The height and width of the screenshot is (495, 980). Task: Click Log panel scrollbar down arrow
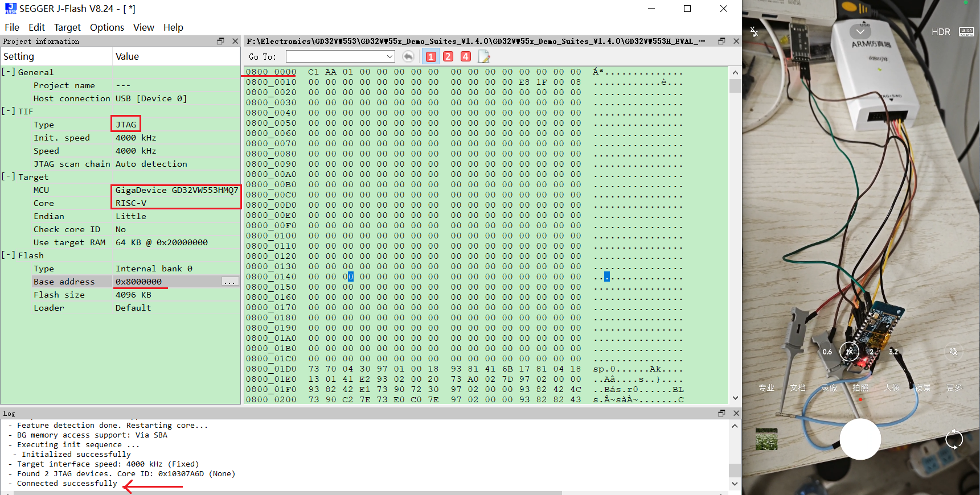click(735, 484)
